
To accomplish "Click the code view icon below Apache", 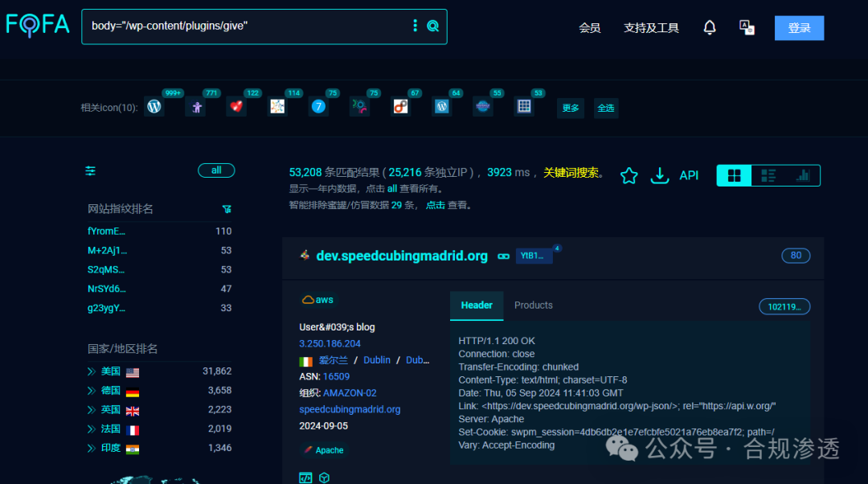I will [x=305, y=478].
